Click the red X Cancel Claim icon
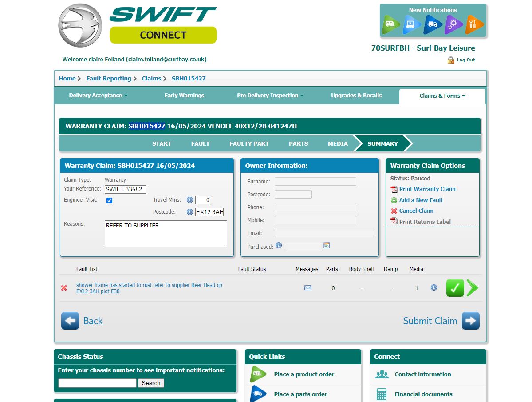532x402 pixels. tap(394, 211)
